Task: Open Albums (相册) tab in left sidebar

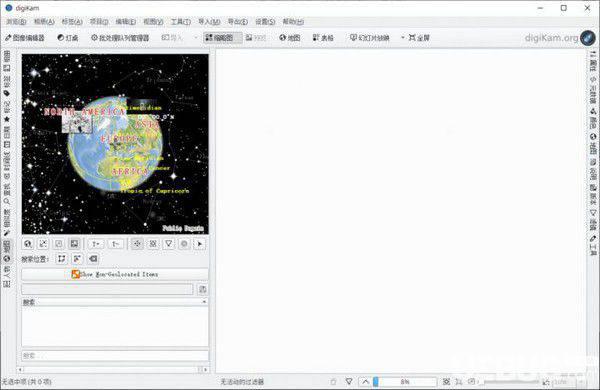Action: pos(7,61)
